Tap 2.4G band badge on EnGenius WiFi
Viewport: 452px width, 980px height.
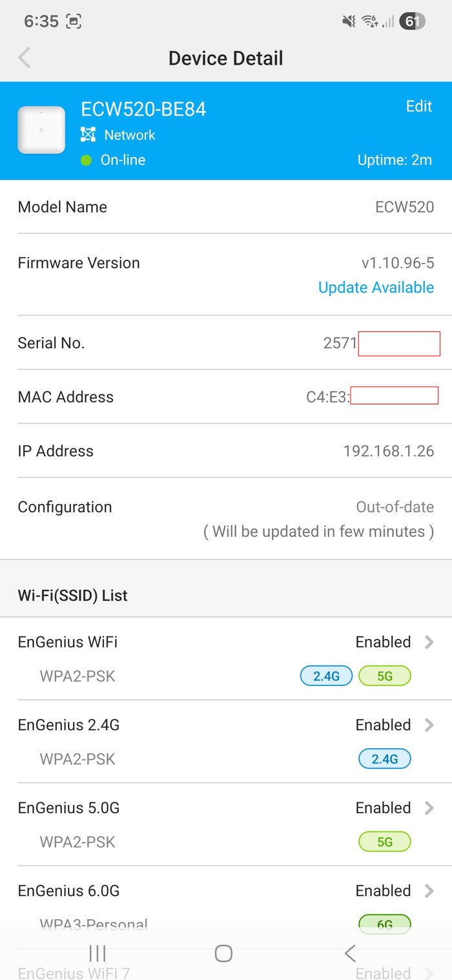pos(326,676)
